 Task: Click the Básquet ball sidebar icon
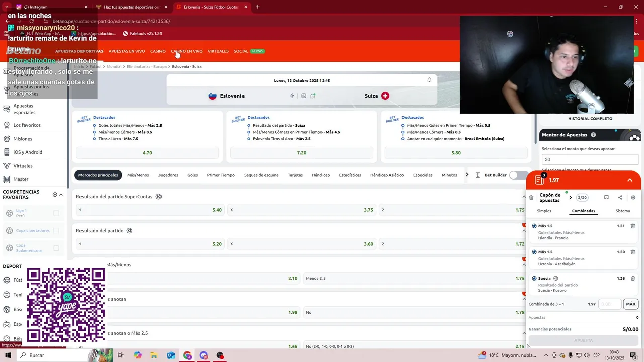pyautogui.click(x=7, y=309)
